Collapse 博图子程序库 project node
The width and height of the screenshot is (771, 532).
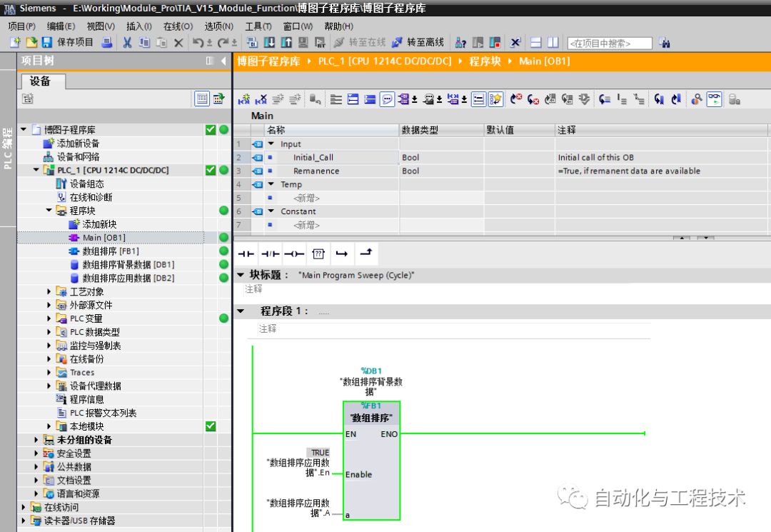tap(24, 129)
